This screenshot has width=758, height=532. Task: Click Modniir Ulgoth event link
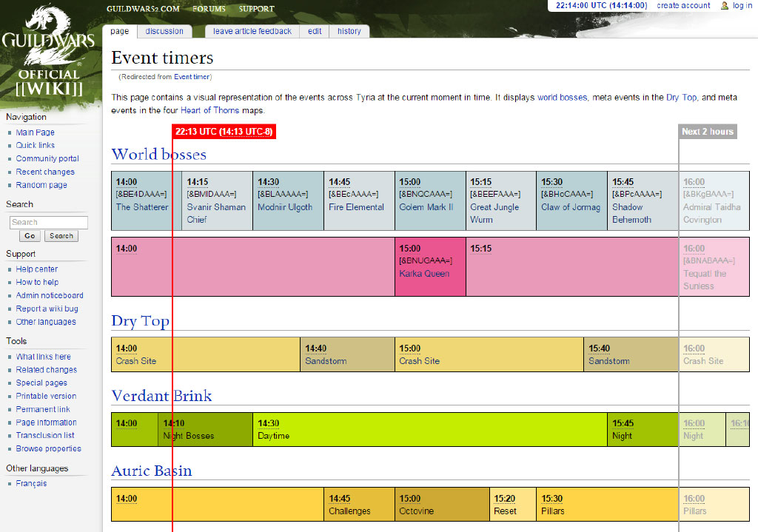pyautogui.click(x=285, y=207)
